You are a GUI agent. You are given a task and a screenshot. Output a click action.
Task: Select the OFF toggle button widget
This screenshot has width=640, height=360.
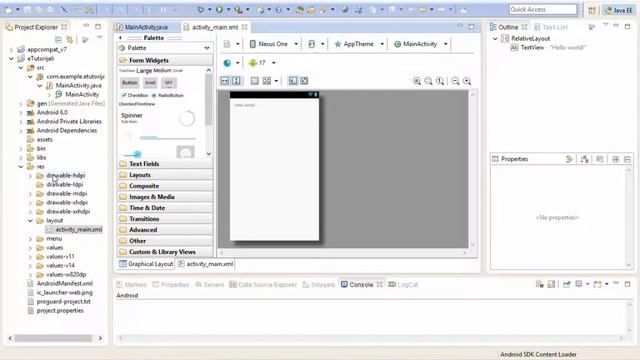(x=169, y=83)
